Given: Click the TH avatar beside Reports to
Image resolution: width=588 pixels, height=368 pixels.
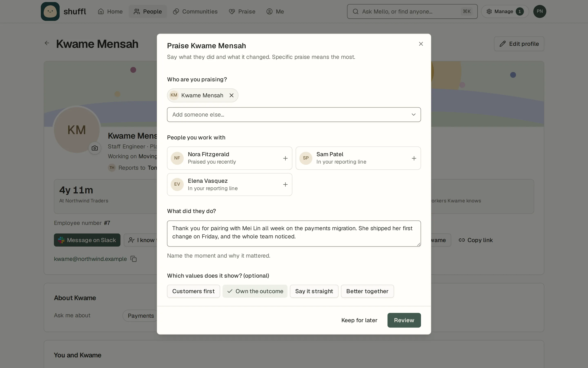Looking at the screenshot, I should tap(112, 168).
